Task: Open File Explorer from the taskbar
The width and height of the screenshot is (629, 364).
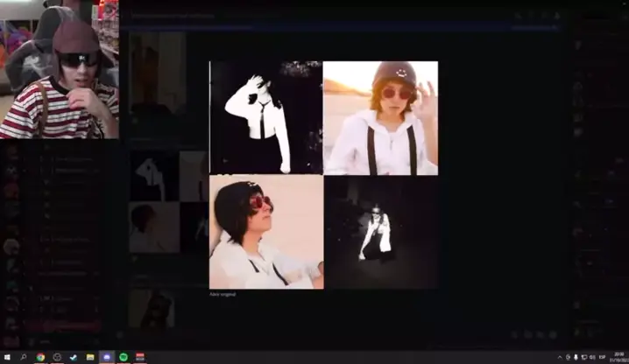Action: pyautogui.click(x=90, y=357)
